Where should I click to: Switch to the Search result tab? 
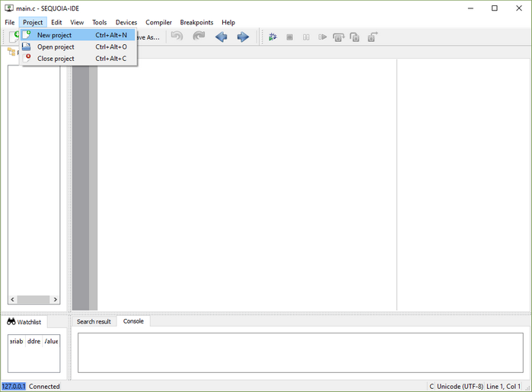[x=94, y=322]
